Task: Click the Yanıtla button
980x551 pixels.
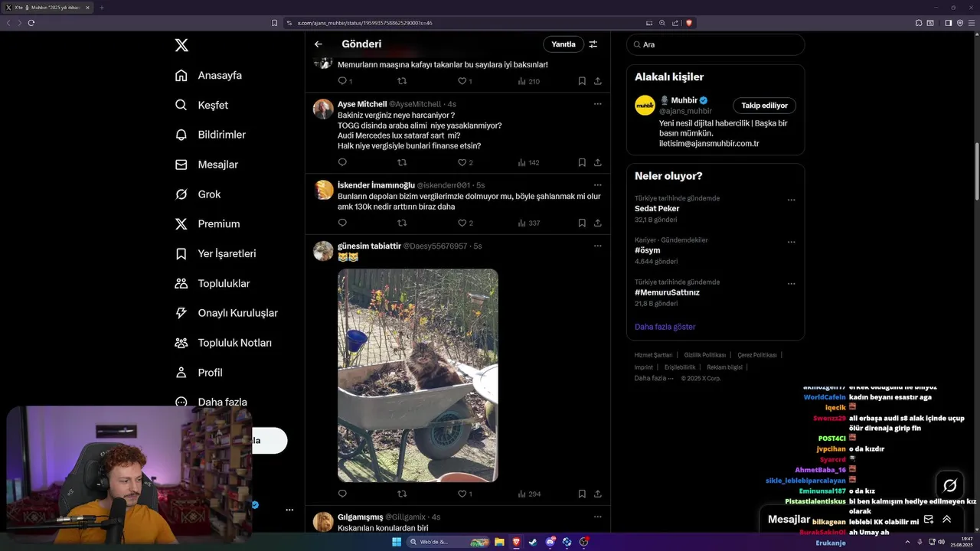Action: (563, 44)
